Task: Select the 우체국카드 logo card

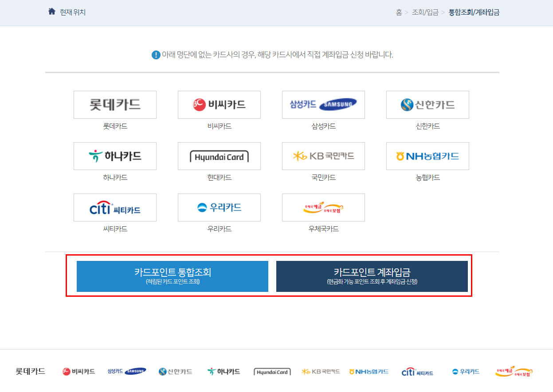Action: [323, 207]
